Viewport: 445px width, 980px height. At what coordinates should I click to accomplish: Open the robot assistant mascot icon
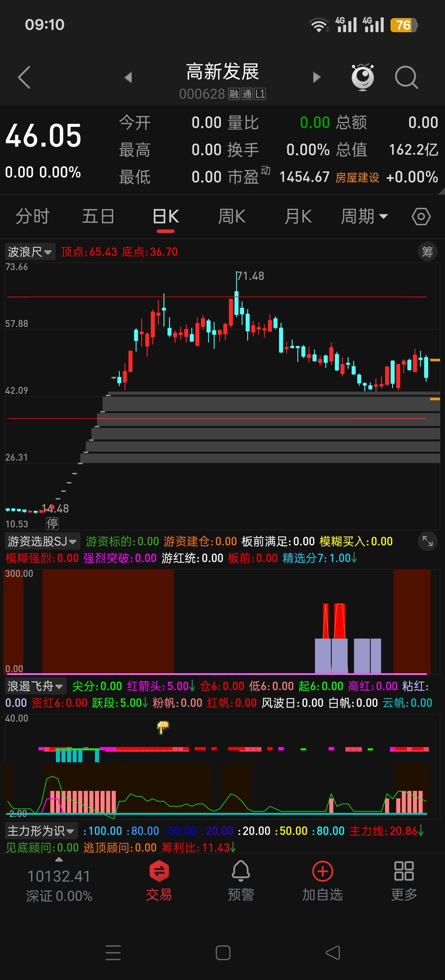point(363,77)
